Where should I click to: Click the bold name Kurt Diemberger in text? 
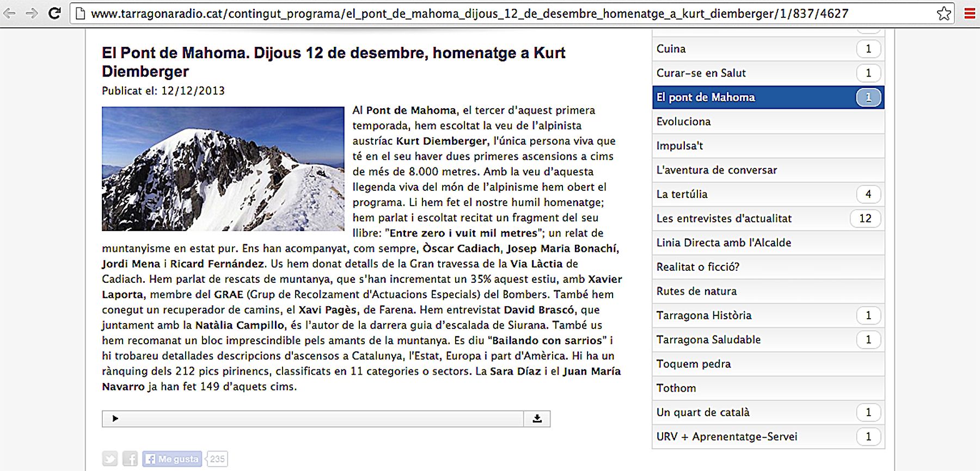tap(442, 141)
